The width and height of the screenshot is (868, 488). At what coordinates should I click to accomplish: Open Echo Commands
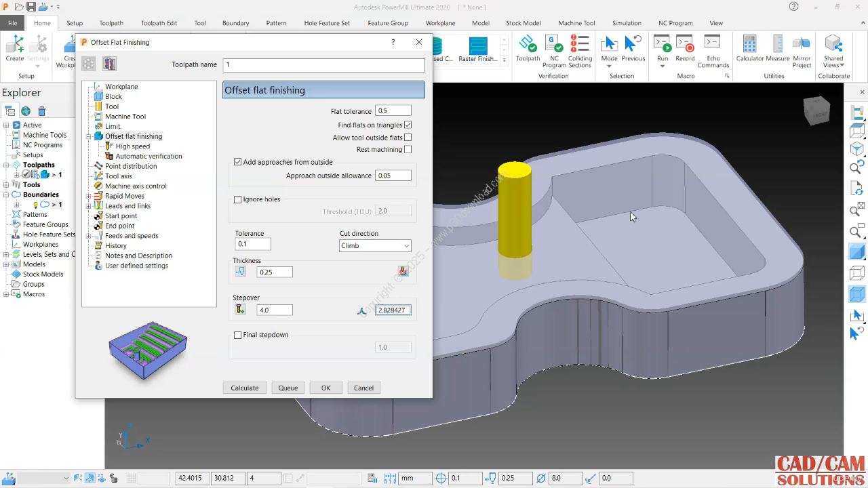pos(713,51)
